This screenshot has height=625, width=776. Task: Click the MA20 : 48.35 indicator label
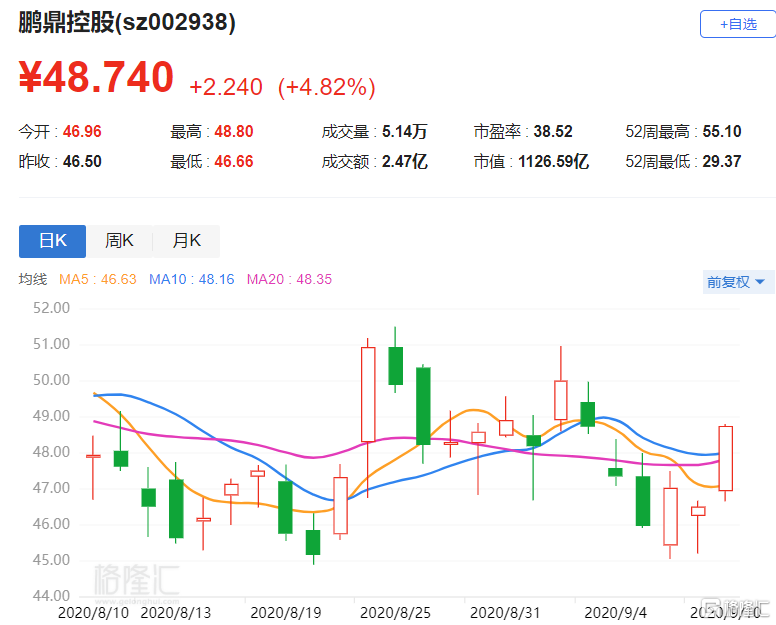pos(289,279)
